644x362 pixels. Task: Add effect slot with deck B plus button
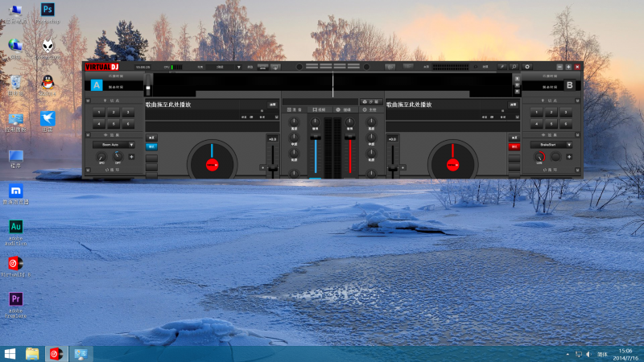[x=569, y=157]
